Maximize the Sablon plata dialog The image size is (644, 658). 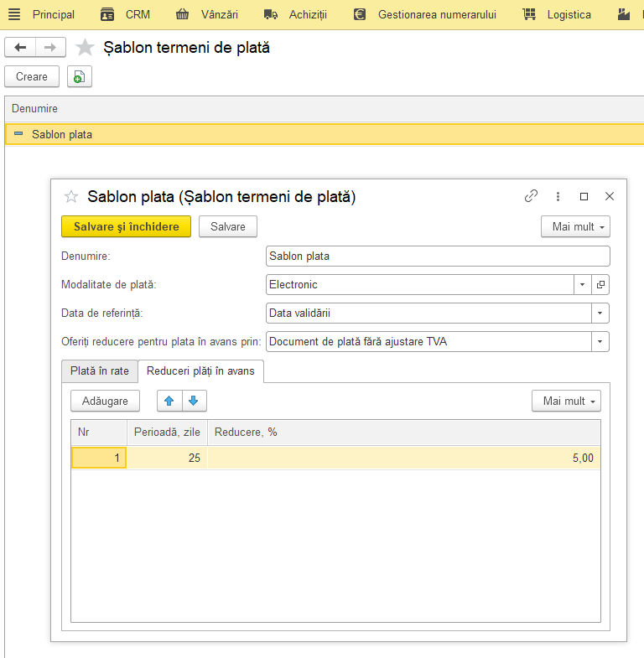click(x=584, y=196)
